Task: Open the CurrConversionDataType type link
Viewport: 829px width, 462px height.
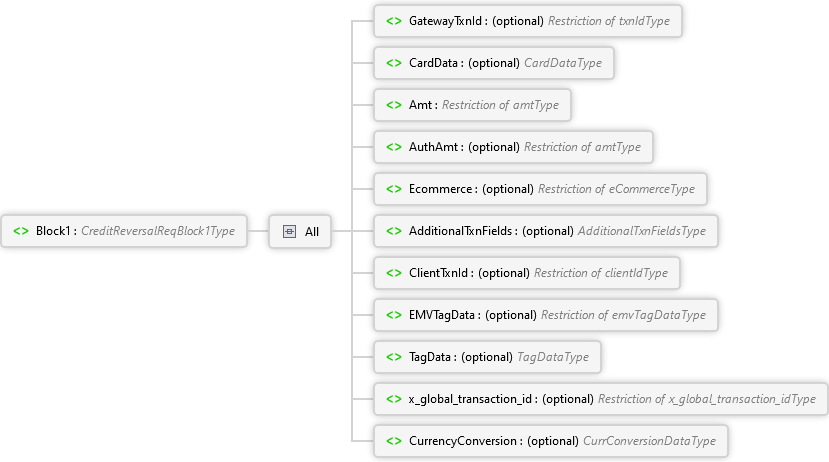Action: [649, 441]
